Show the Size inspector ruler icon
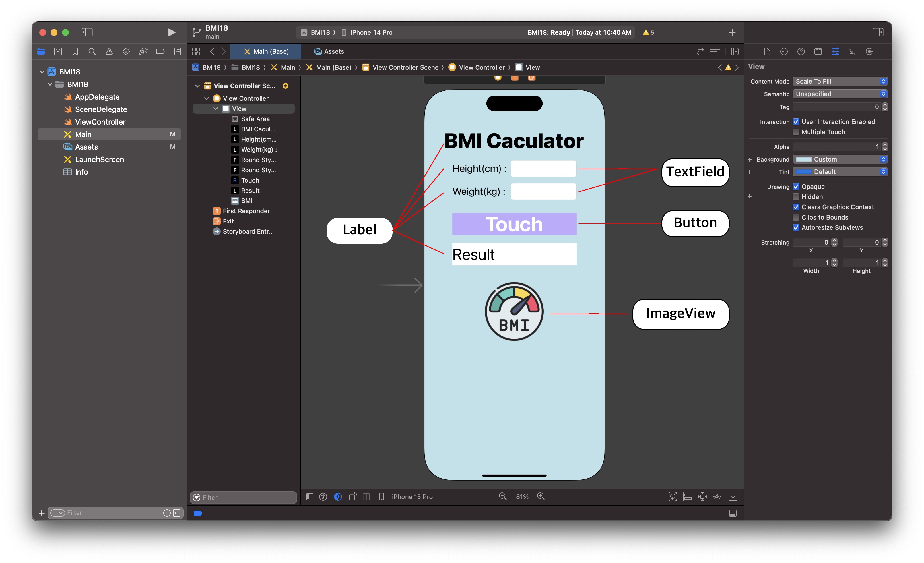The width and height of the screenshot is (924, 563). point(852,52)
